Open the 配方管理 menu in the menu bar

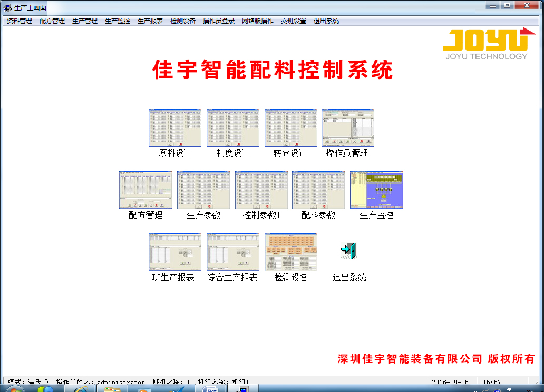tap(52, 21)
